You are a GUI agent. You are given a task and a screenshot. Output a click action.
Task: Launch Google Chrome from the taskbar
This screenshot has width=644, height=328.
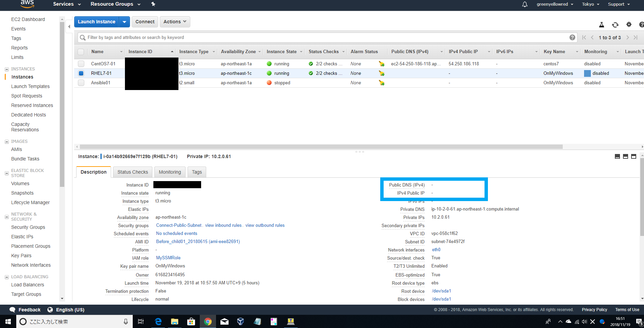208,321
